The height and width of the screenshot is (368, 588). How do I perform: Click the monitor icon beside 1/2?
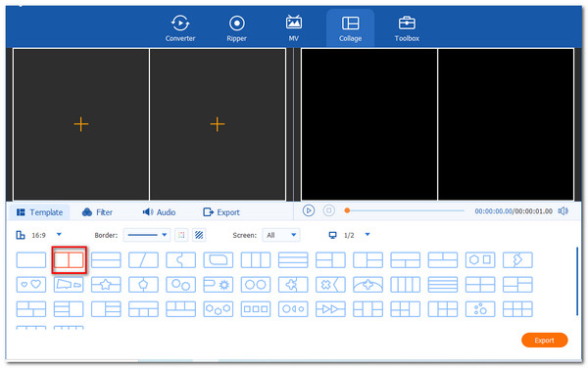[x=332, y=235]
